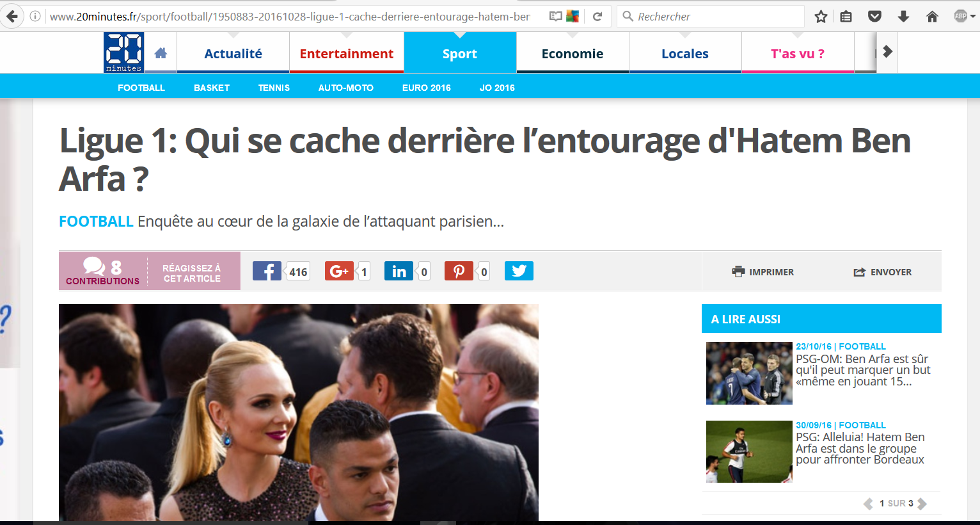Click the A LIRE AUSSI header

(x=821, y=319)
